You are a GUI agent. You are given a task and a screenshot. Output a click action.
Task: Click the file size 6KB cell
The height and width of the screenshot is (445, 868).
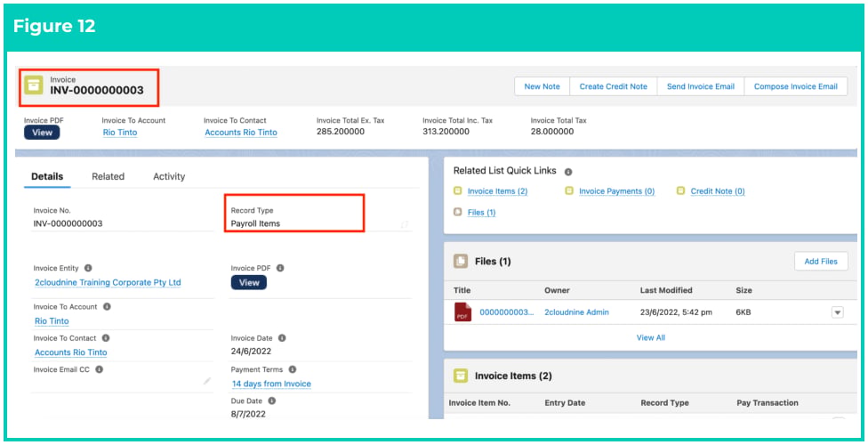click(x=743, y=312)
